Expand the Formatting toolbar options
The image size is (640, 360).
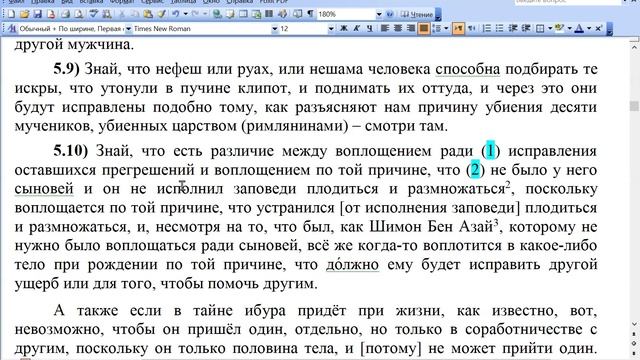pyautogui.click(x=609, y=29)
